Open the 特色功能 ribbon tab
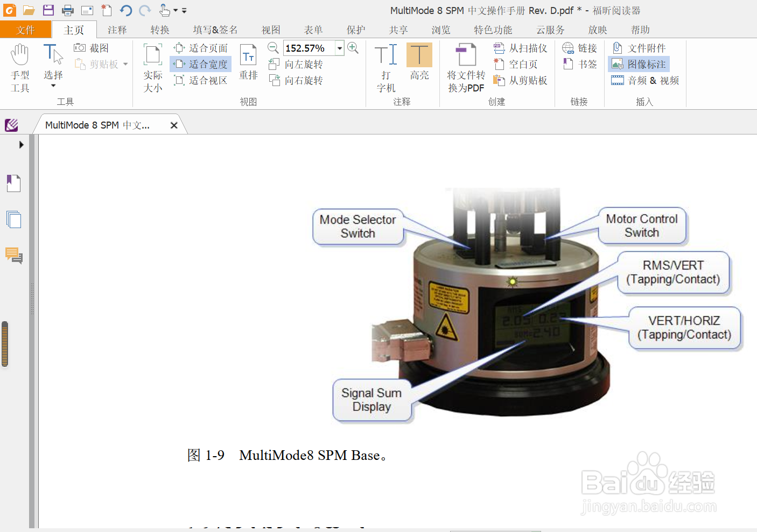Screen dimensions: 757x532 [493, 30]
